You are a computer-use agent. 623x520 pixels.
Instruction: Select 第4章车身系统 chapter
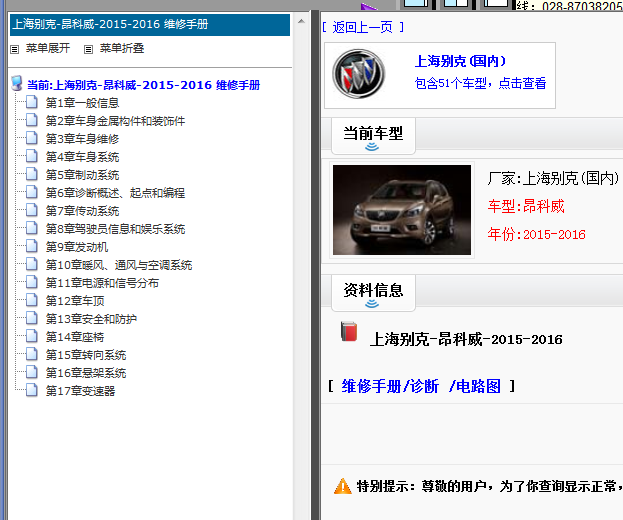click(x=82, y=157)
